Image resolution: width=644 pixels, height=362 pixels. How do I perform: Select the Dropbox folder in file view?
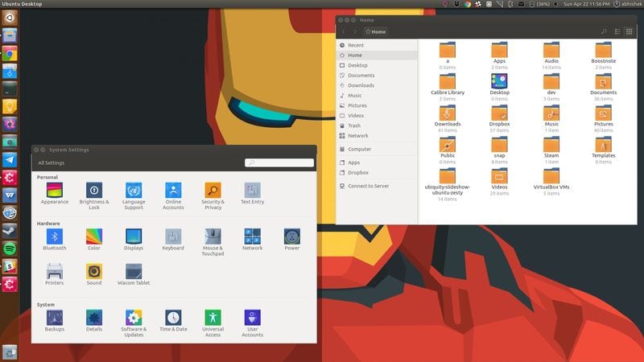click(x=499, y=118)
